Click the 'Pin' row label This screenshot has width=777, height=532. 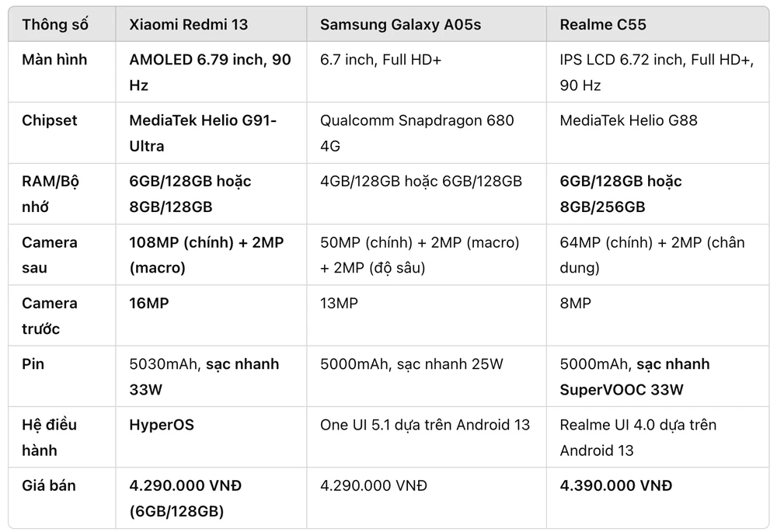(x=33, y=364)
